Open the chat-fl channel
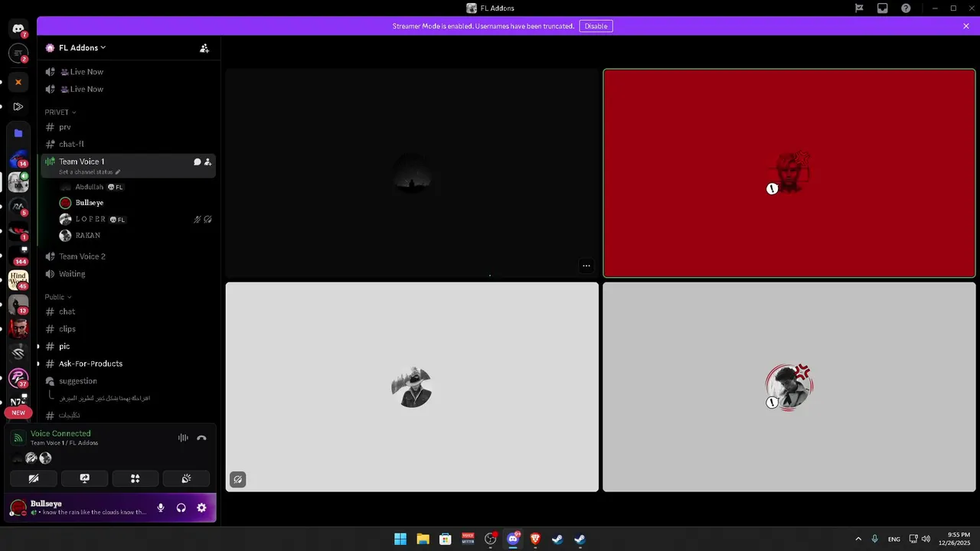The image size is (980, 551). [129, 144]
